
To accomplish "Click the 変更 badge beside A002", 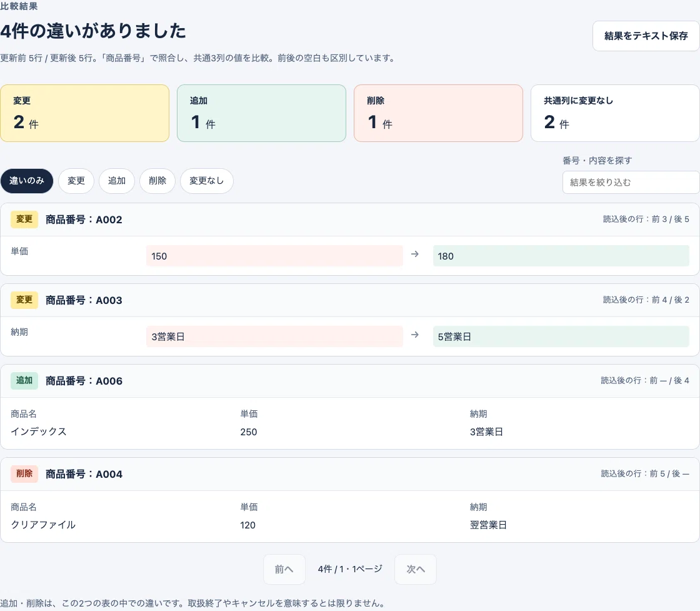I will [x=24, y=220].
